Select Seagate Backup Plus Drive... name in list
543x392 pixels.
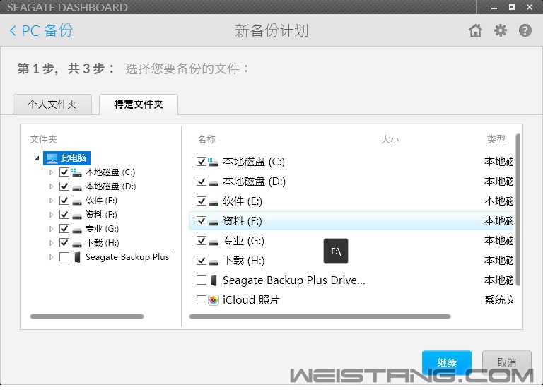coord(294,280)
